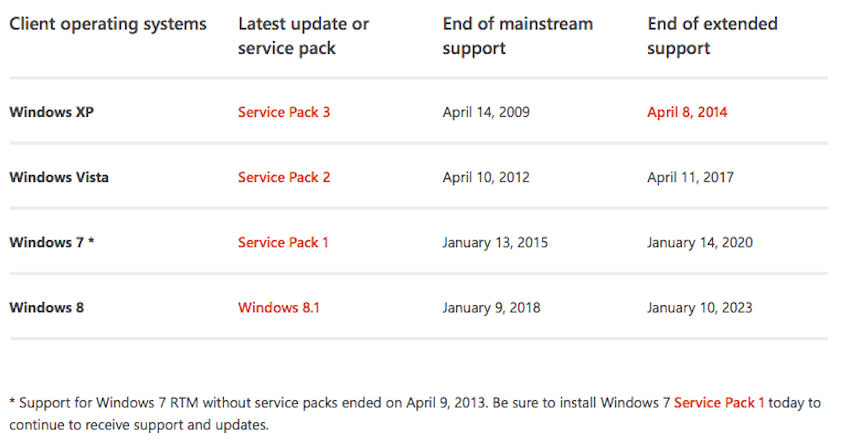Click Latest update or service pack header
The image size is (850, 443).
tap(304, 36)
